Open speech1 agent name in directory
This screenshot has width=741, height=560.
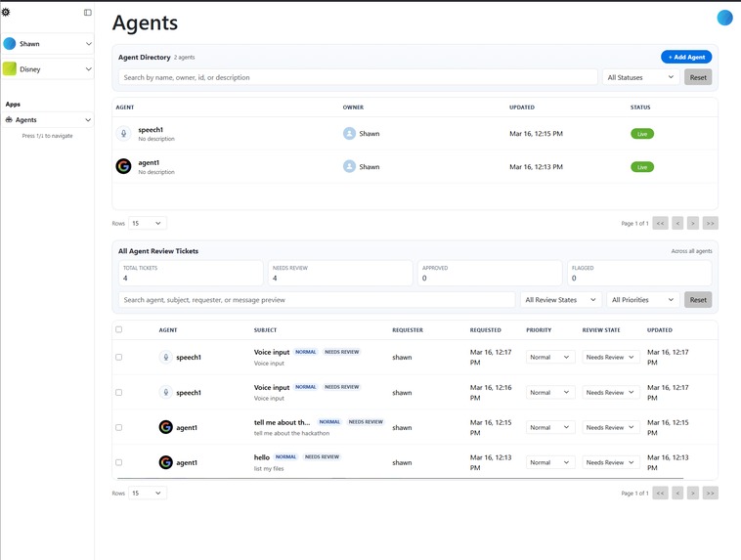tap(151, 129)
